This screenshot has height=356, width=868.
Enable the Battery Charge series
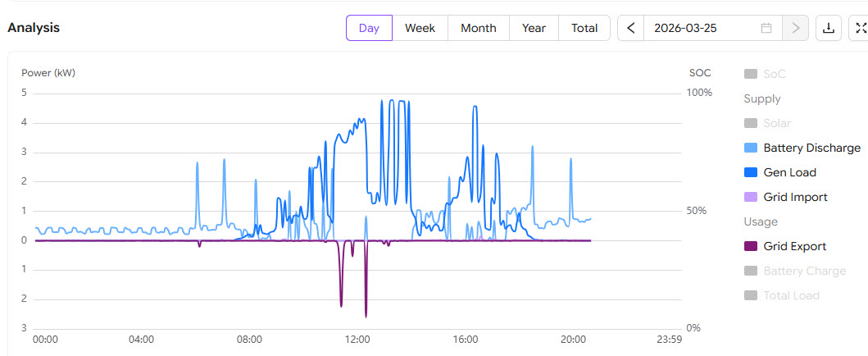coord(751,271)
